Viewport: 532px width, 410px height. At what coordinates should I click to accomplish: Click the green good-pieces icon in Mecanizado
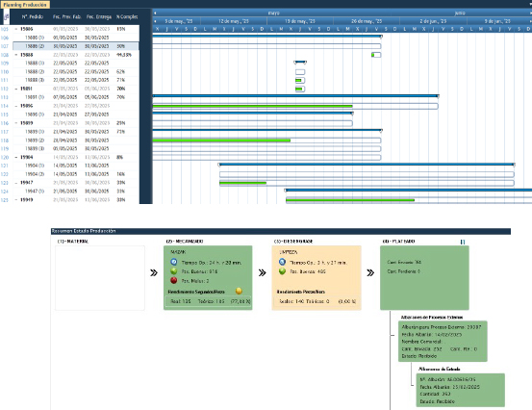pos(174,271)
